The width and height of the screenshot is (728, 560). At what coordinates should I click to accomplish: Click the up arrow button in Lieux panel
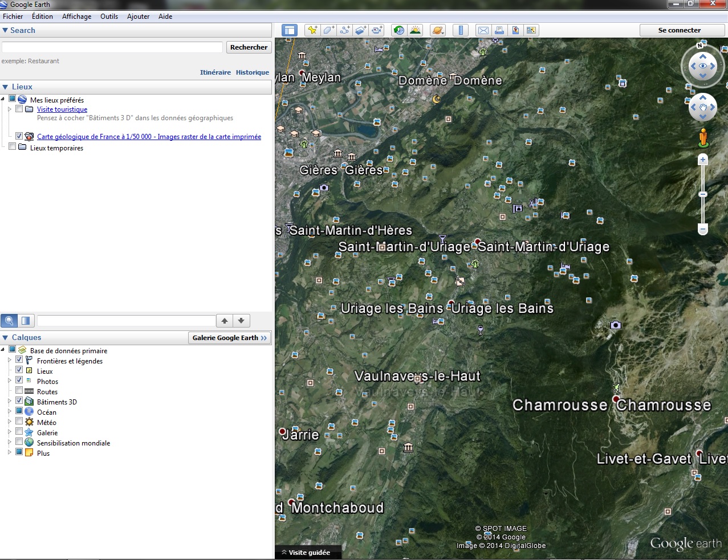(225, 321)
